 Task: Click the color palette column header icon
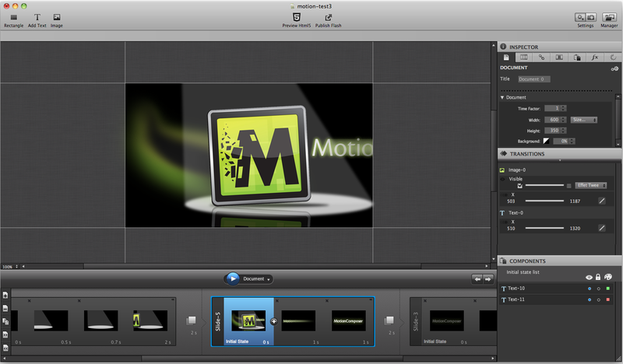(x=608, y=277)
